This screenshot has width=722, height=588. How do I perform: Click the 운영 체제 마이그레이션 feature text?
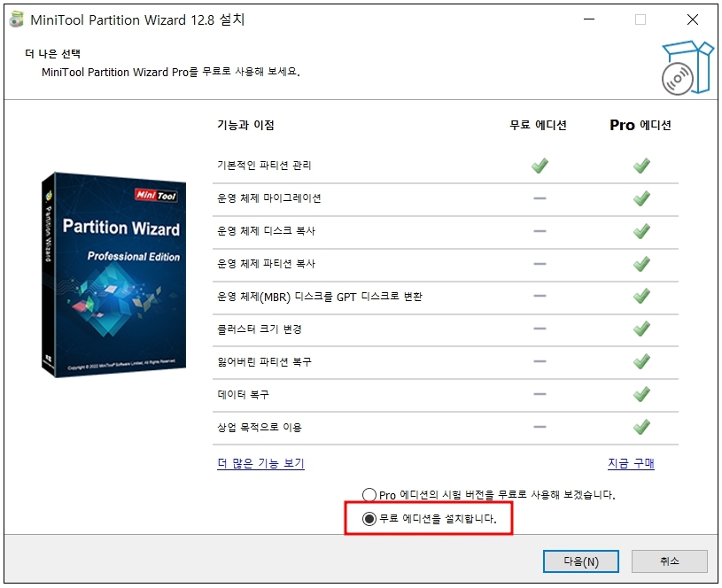(269, 198)
